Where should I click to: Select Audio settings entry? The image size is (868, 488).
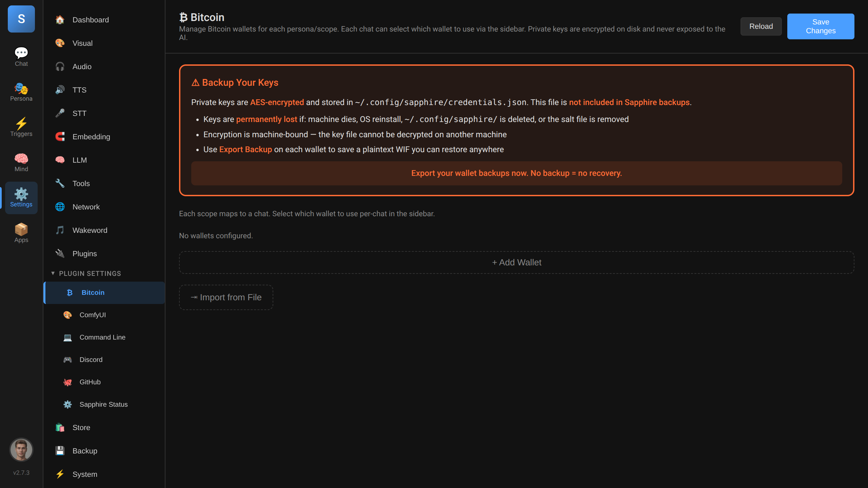(x=104, y=66)
